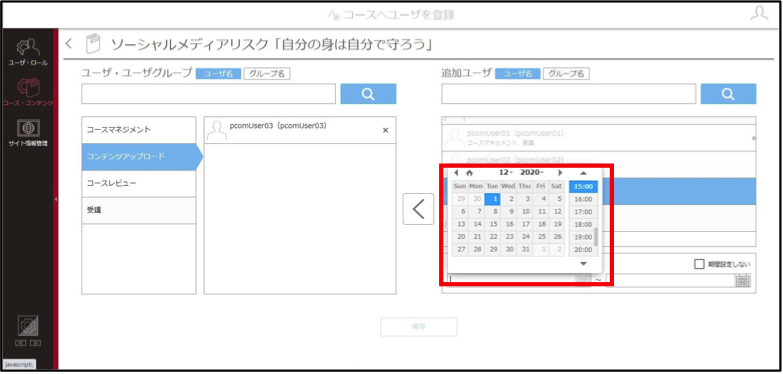Click the right 追加ユーザ search magnifier button
The height and width of the screenshot is (374, 783).
pyautogui.click(x=728, y=94)
